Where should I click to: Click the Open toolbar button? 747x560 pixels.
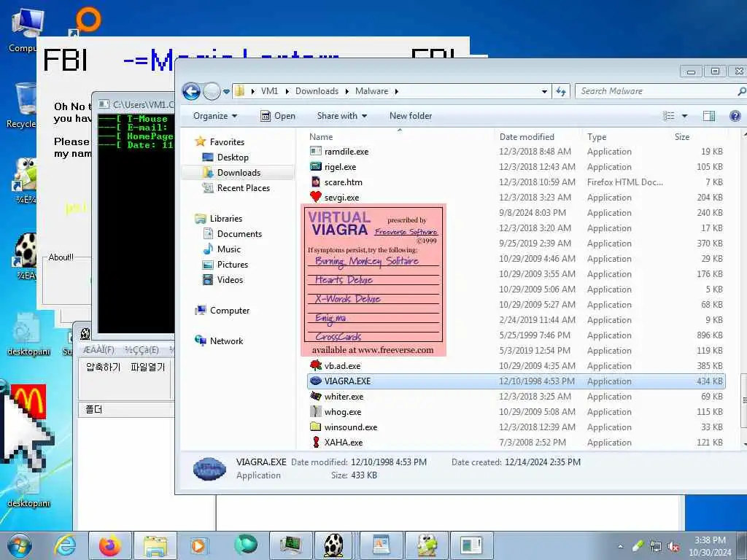(x=278, y=116)
